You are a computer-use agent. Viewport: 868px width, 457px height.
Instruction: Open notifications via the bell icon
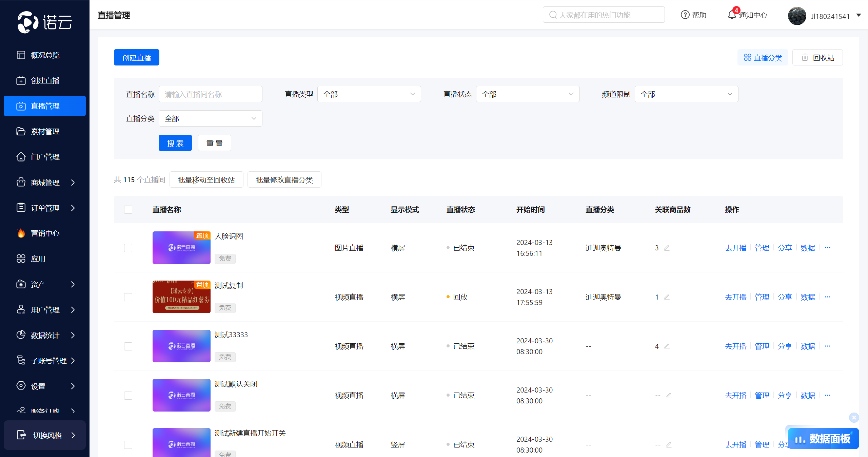click(x=732, y=15)
